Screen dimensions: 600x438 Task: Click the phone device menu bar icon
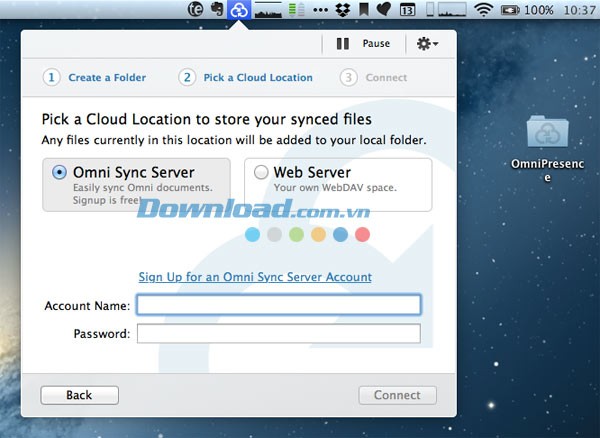click(430, 10)
